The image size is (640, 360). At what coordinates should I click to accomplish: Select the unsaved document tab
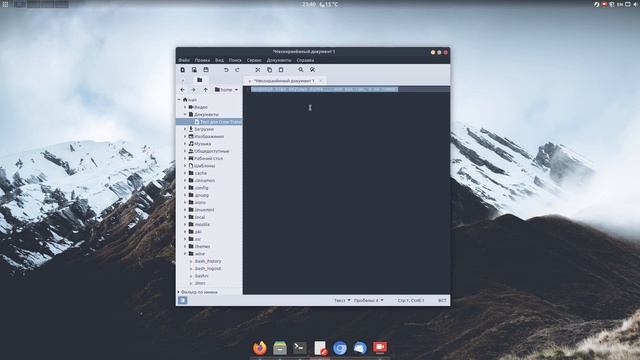284,81
